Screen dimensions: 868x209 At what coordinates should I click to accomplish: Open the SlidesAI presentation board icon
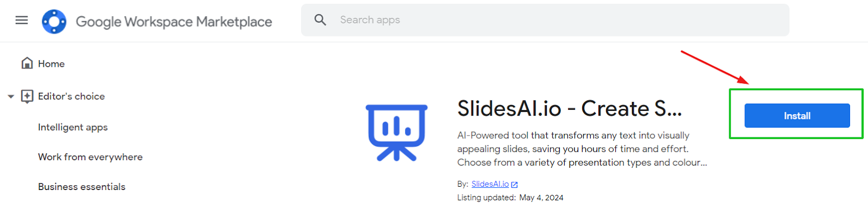397,133
